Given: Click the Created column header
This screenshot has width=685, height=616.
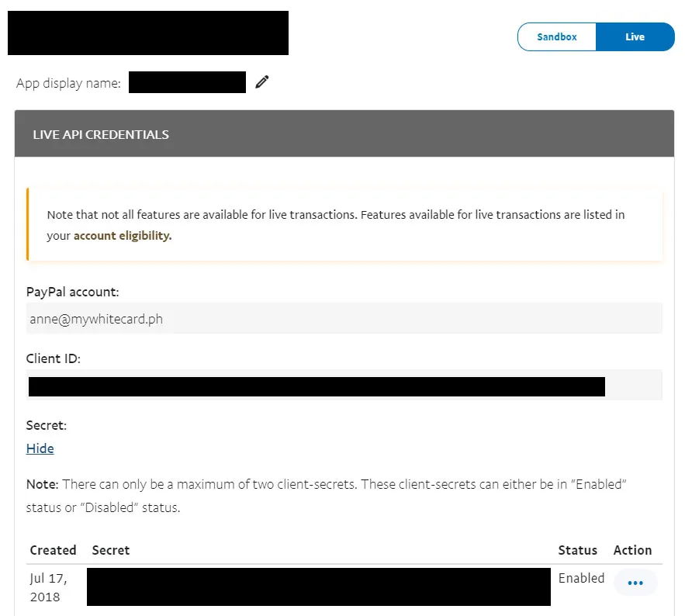Looking at the screenshot, I should (53, 550).
